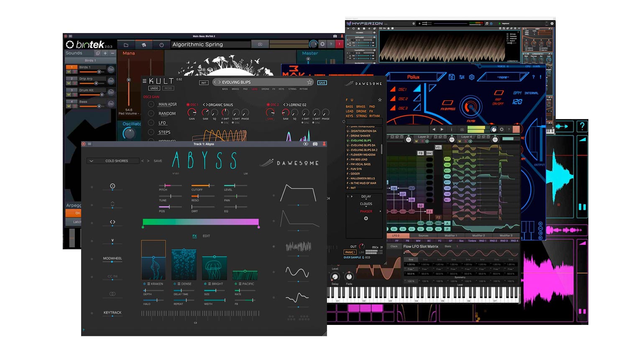This screenshot has height=355, width=644.
Task: Click the eye icon in Abyss title bar
Action: (306, 144)
